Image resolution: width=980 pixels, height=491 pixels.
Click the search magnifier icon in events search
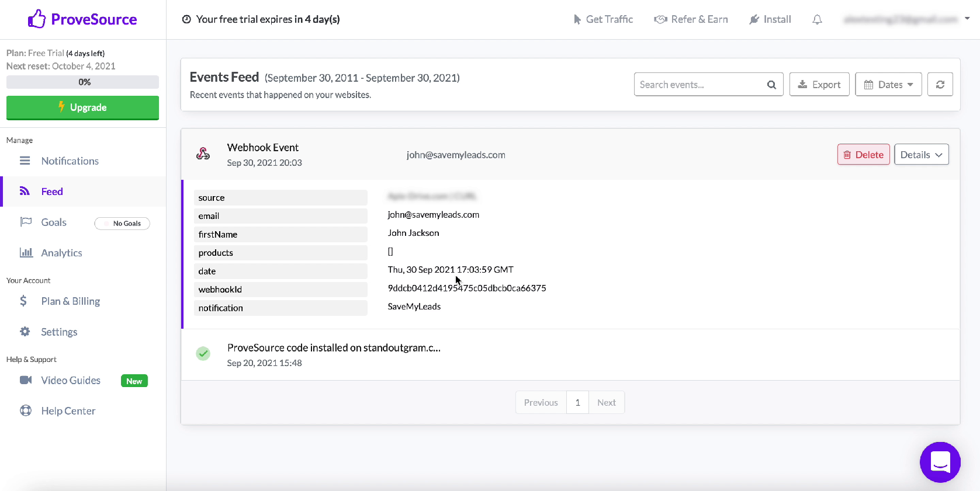(x=771, y=85)
